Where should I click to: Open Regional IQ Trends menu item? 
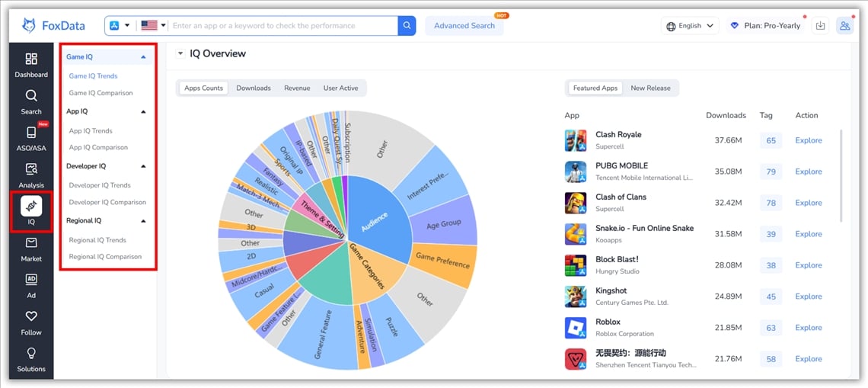pos(97,240)
